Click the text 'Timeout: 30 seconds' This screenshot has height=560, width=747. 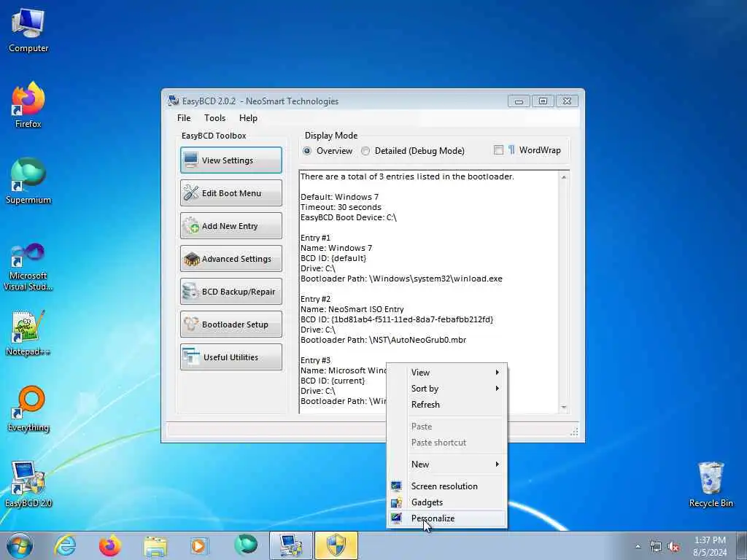pyautogui.click(x=341, y=207)
